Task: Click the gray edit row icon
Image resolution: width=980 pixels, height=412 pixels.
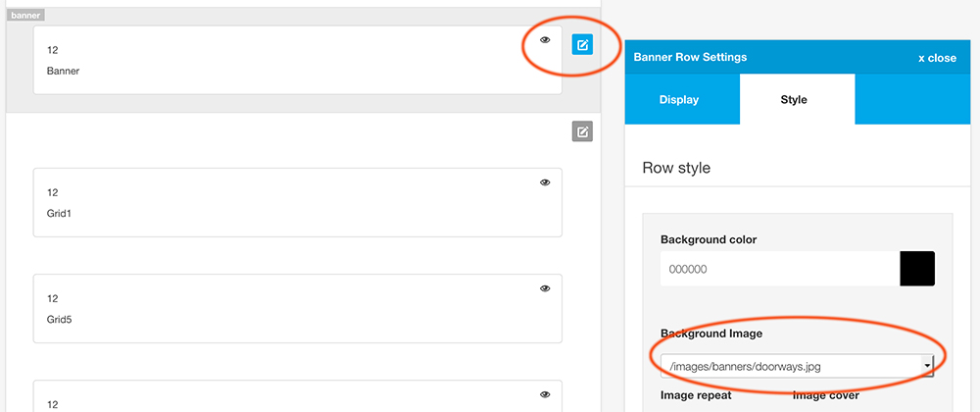Action: coord(582,131)
